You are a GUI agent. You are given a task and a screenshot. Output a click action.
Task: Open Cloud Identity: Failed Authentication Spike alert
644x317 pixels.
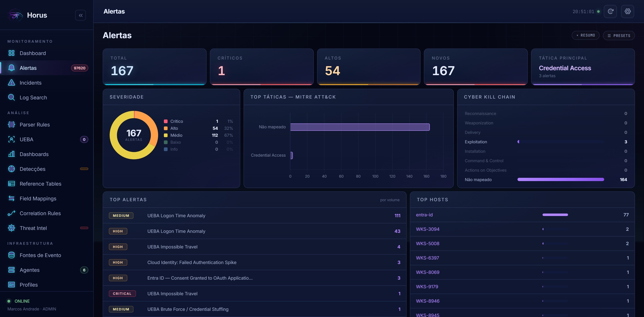coord(254,262)
